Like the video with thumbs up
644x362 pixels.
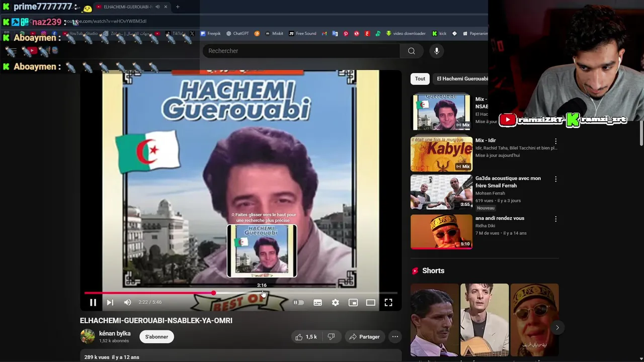[306, 337]
